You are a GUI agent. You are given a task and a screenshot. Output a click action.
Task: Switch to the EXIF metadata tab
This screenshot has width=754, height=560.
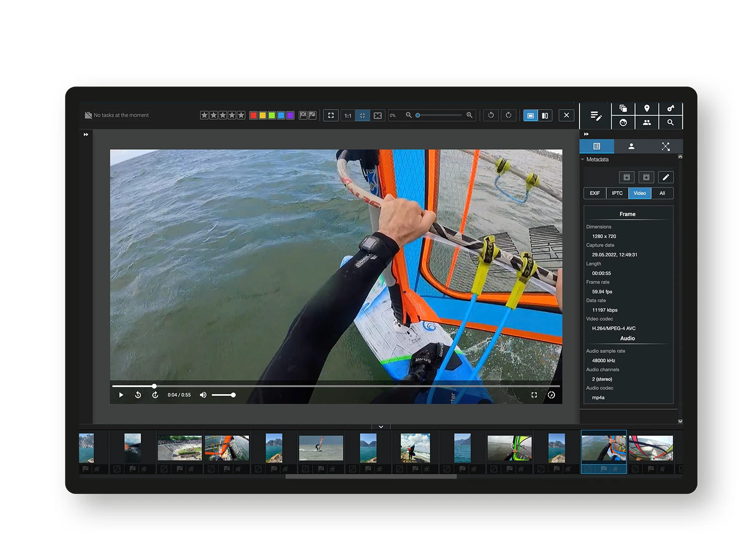click(x=595, y=193)
